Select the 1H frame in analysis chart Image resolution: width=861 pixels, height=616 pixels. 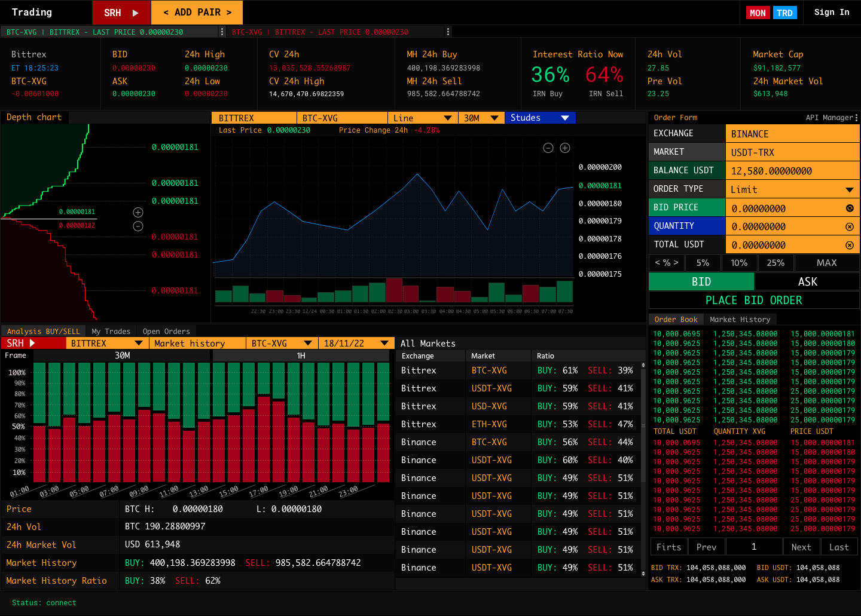pos(301,355)
